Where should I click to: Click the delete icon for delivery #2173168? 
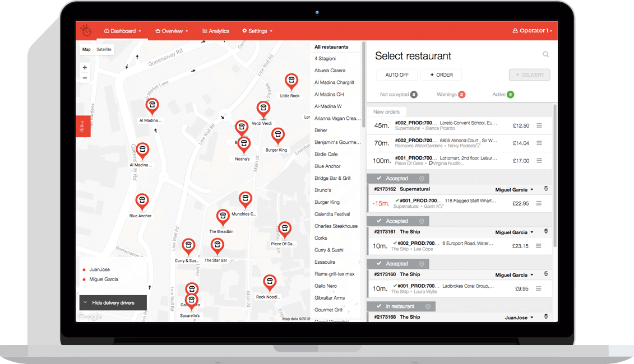pos(546,317)
